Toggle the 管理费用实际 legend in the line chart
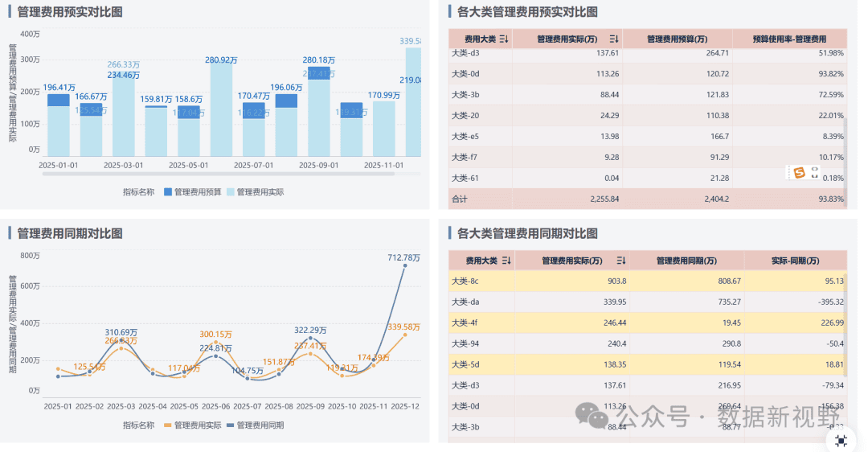Image resolution: width=868 pixels, height=452 pixels. point(193,425)
